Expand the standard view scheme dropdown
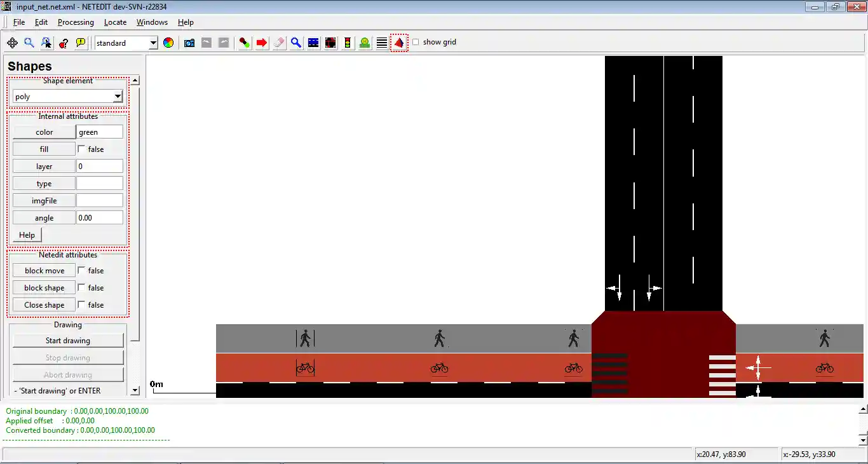868x464 pixels. click(x=153, y=43)
